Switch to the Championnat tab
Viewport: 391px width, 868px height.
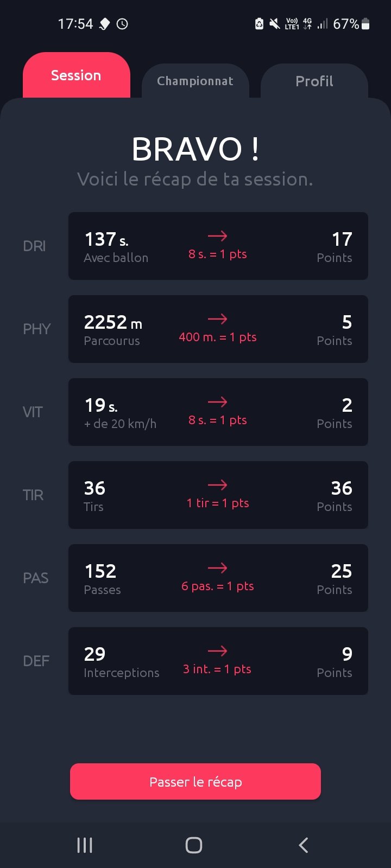[195, 81]
